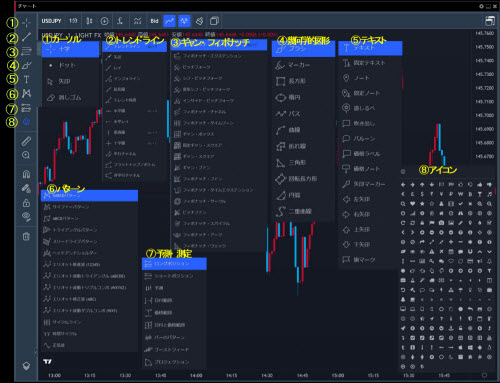Click the chart settings gear at bottom right
The height and width of the screenshot is (383, 500).
484,375
